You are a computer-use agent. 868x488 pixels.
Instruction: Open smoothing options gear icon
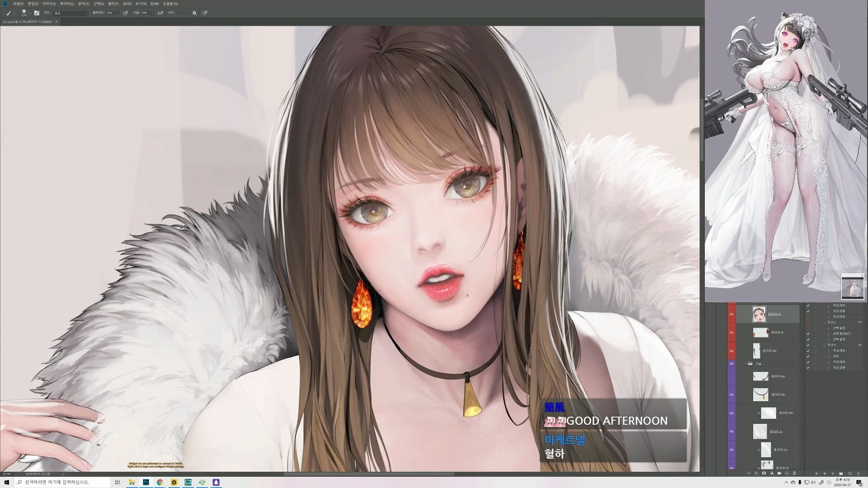(194, 13)
